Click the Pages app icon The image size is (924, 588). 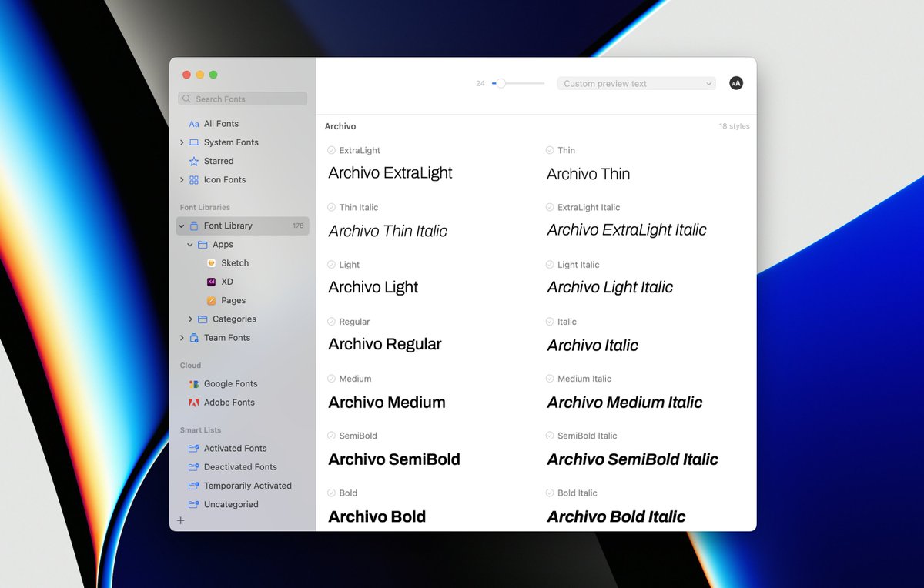pos(212,300)
